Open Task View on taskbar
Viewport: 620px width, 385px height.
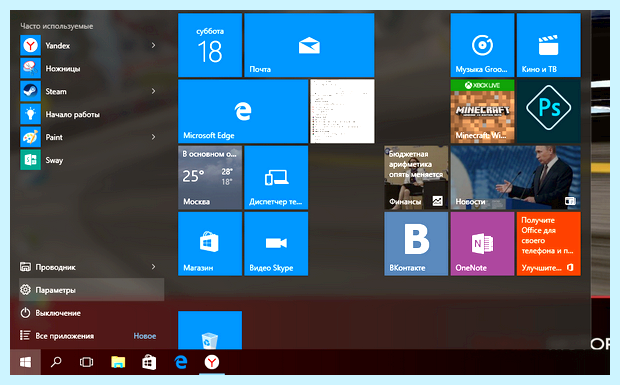point(86,362)
